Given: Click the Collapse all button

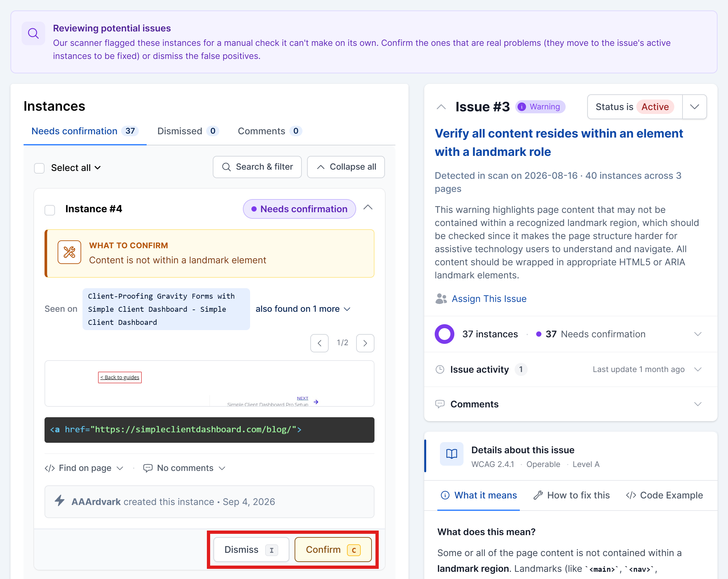Looking at the screenshot, I should [346, 167].
